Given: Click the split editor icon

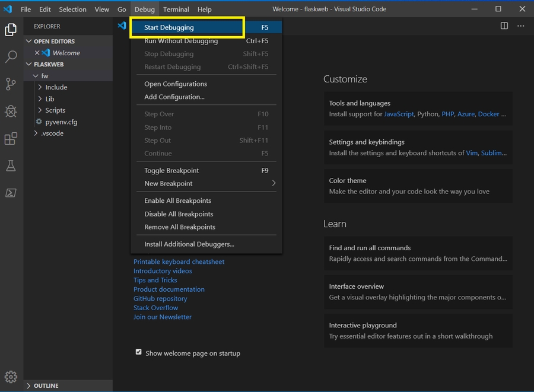Looking at the screenshot, I should tap(504, 26).
